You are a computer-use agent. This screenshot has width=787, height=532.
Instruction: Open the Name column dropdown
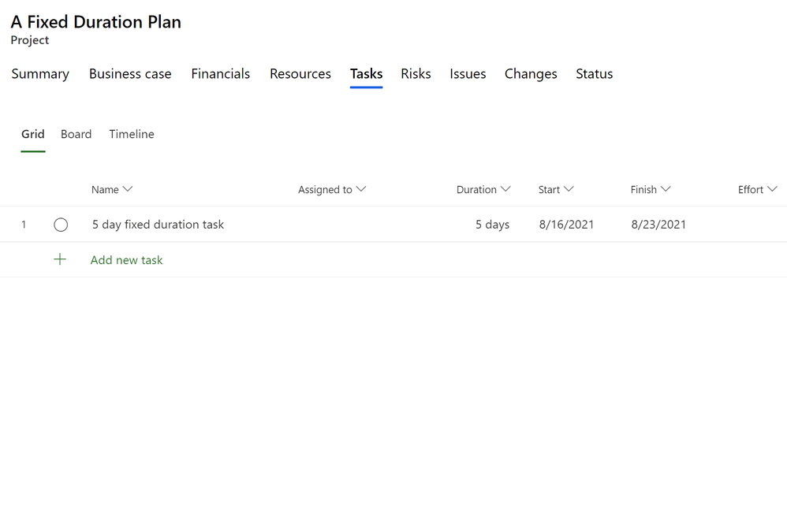tap(128, 189)
